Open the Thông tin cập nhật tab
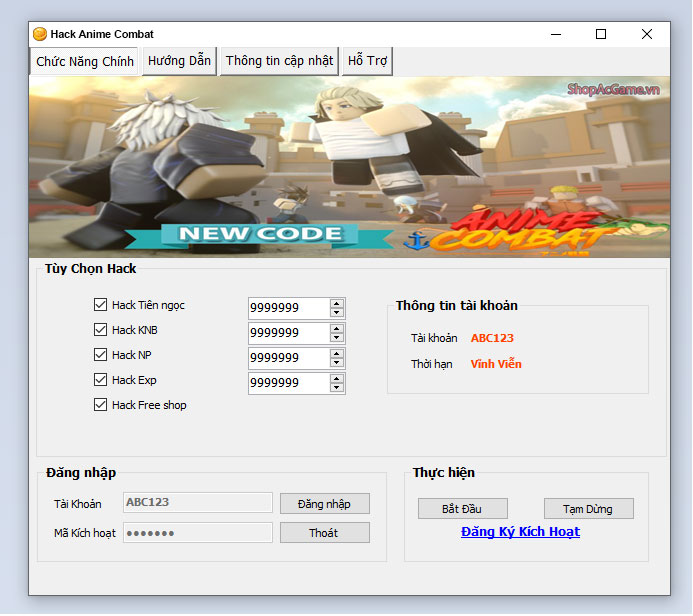 click(x=279, y=61)
